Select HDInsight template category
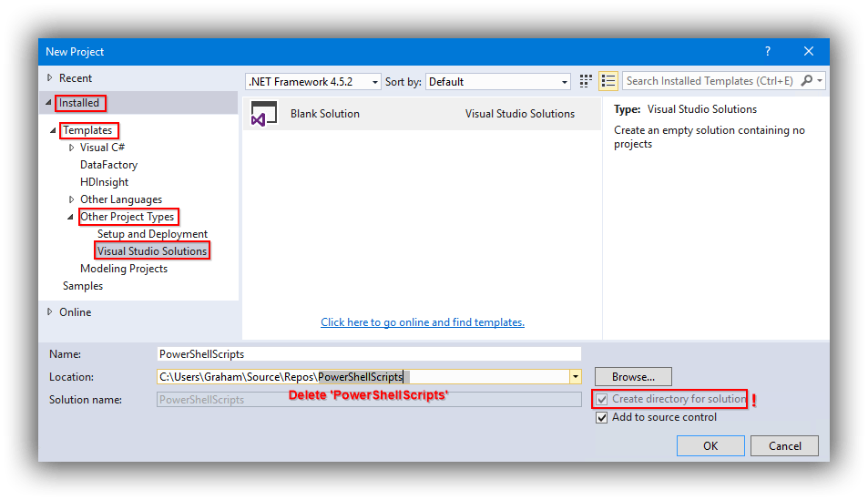The height and width of the screenshot is (500, 868). (104, 181)
